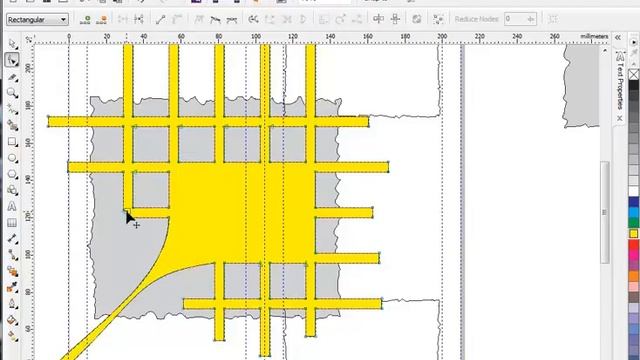Image resolution: width=640 pixels, height=360 pixels.
Task: Click the Delete Nodes button
Action: pyautogui.click(x=102, y=19)
